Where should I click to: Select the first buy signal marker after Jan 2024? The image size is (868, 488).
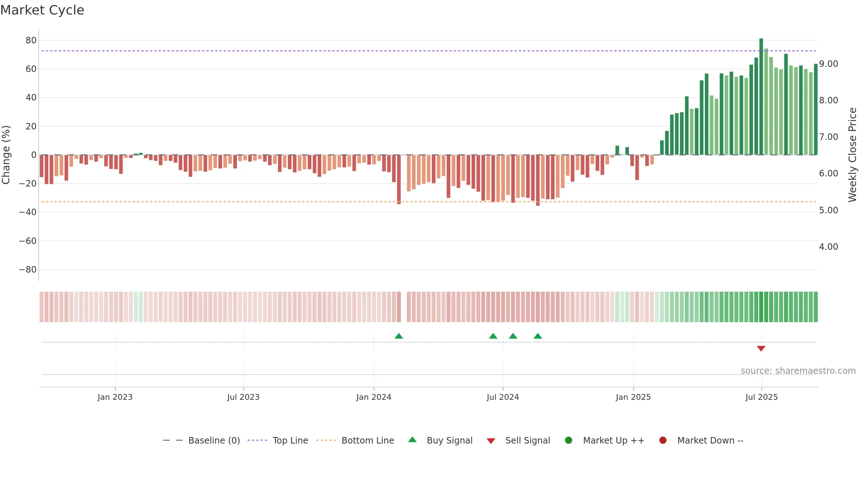click(399, 336)
